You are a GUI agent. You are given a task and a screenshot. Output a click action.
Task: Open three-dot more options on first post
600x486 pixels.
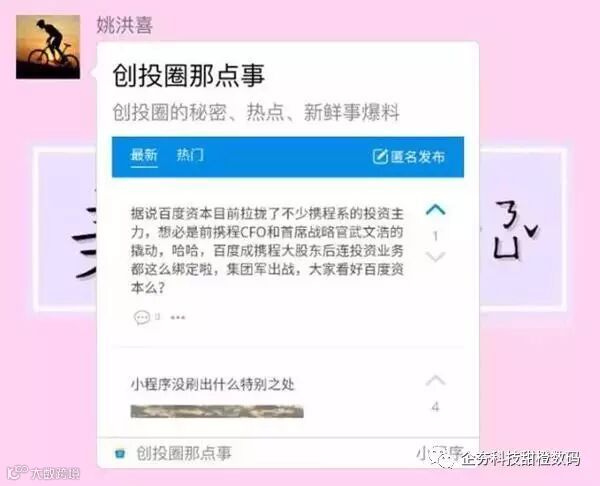[178, 317]
